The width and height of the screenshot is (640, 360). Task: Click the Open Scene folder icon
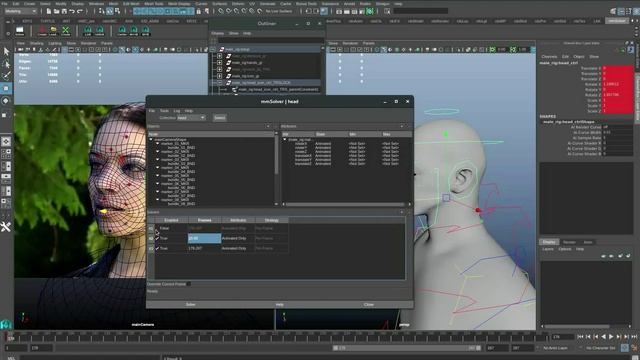coord(56,11)
